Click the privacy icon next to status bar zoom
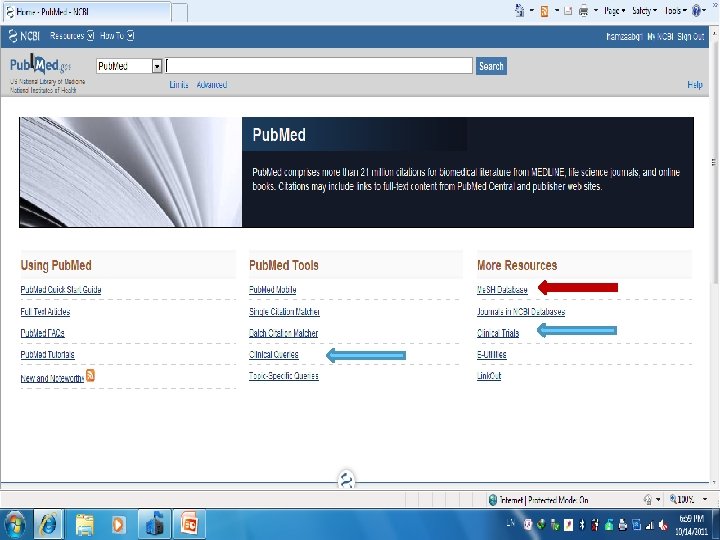720x540 pixels. [648, 499]
